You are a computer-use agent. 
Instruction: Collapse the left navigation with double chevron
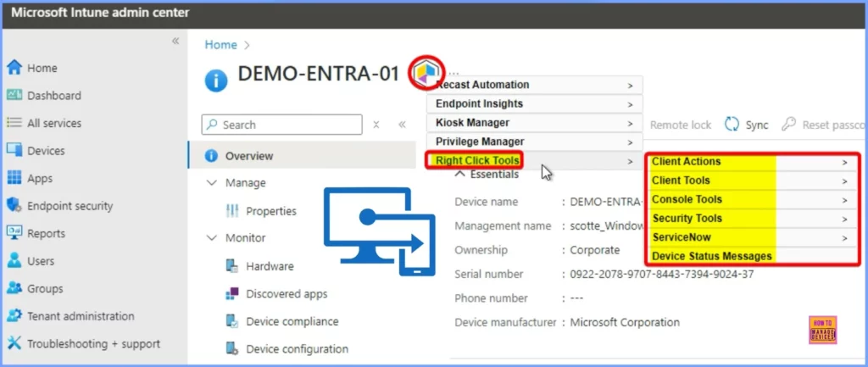[175, 41]
